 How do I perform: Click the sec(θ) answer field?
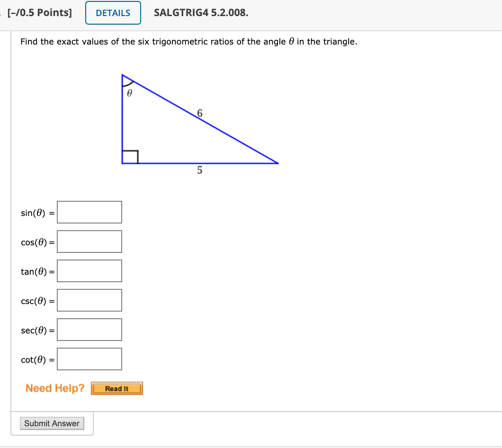point(89,329)
